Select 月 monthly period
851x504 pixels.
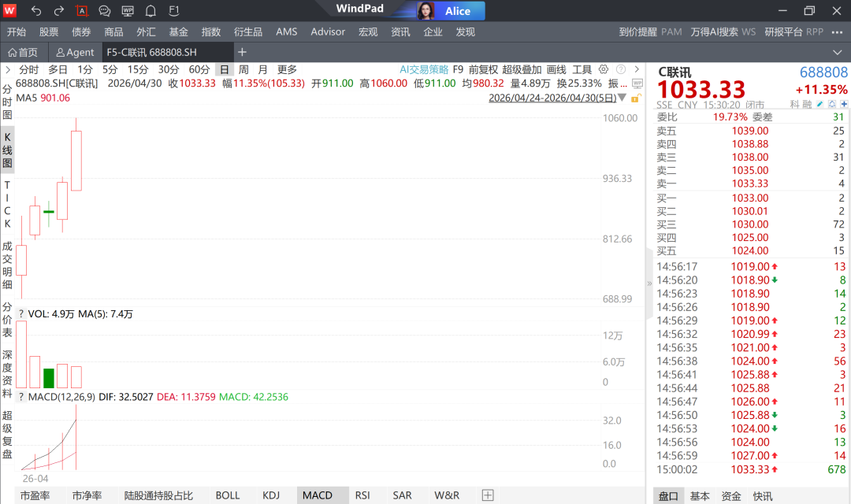pyautogui.click(x=262, y=69)
